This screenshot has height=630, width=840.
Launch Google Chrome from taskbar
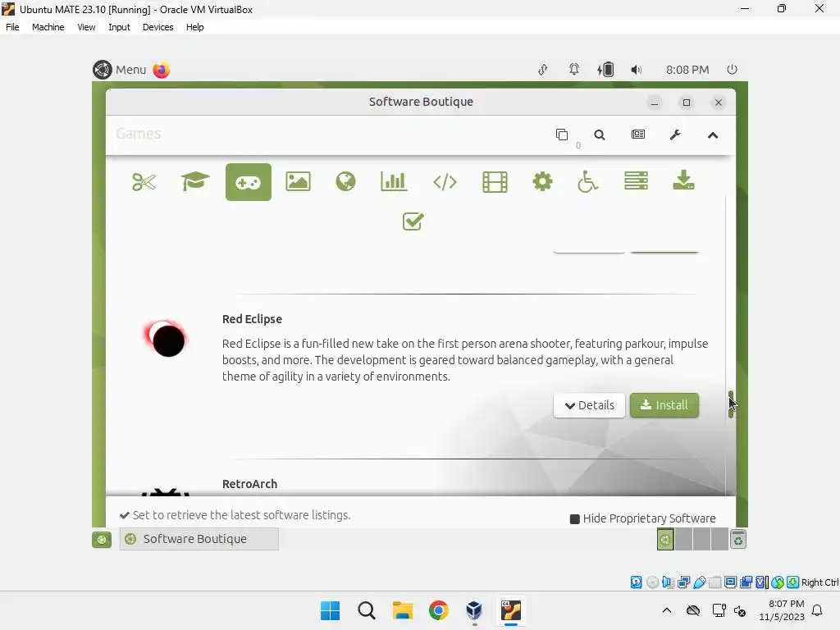(x=438, y=610)
